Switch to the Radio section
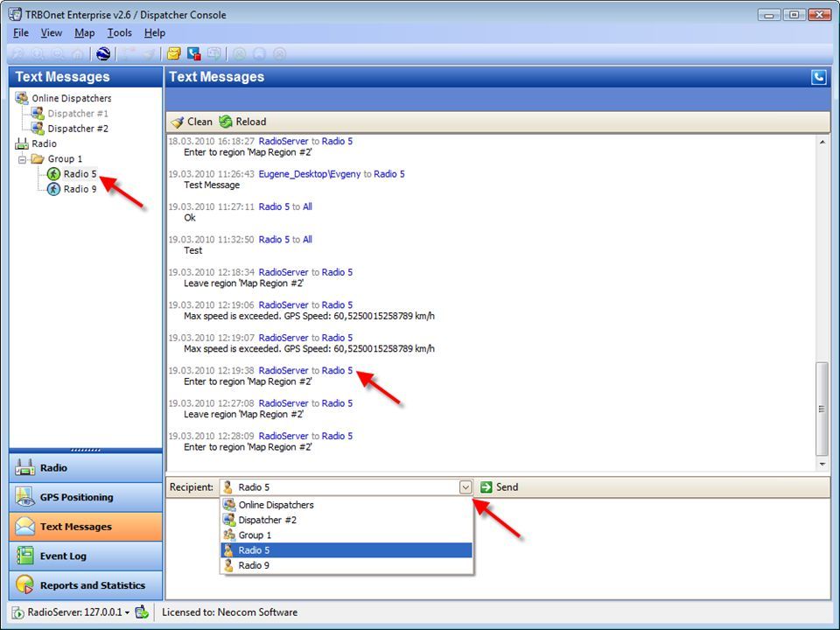This screenshot has width=840, height=630. point(86,467)
